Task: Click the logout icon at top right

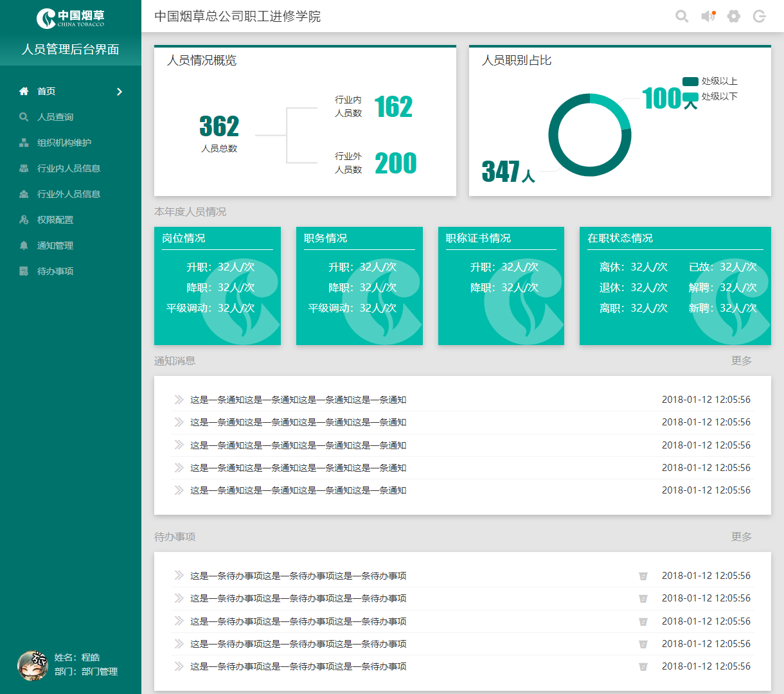Action: tap(759, 16)
